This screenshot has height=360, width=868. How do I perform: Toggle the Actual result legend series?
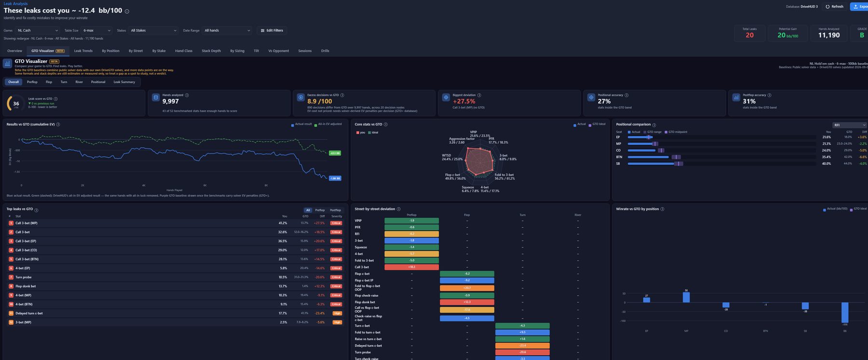(x=301, y=125)
